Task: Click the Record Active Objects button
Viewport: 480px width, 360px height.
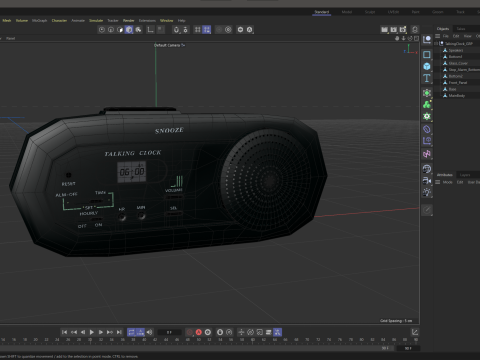Action: click(190, 332)
